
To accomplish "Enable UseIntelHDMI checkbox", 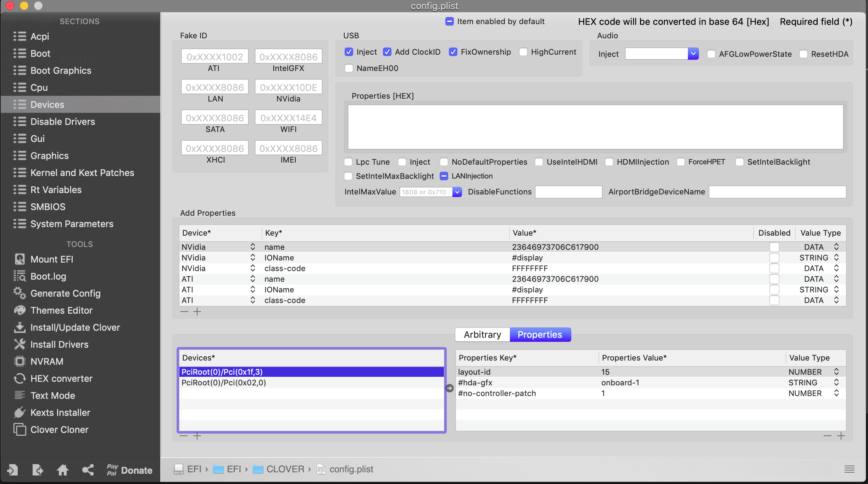I will point(539,162).
